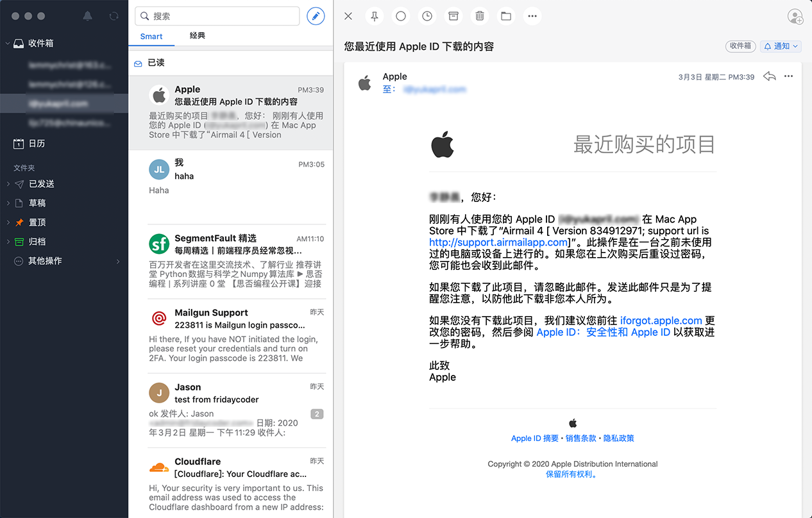Delete the email with trash icon
The width and height of the screenshot is (812, 518).
point(479,16)
